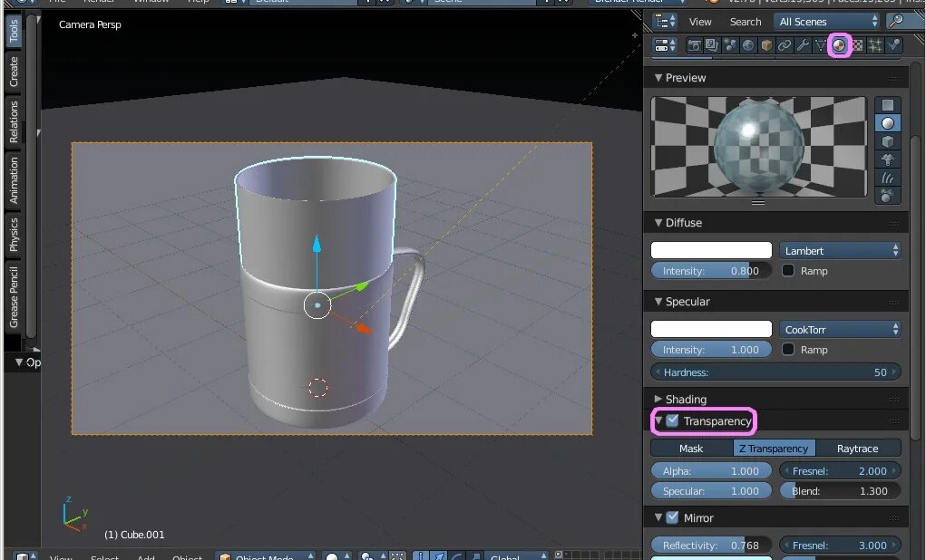Open the Object Data tab (triangle mesh icon)
The height and width of the screenshot is (560, 926).
click(820, 45)
